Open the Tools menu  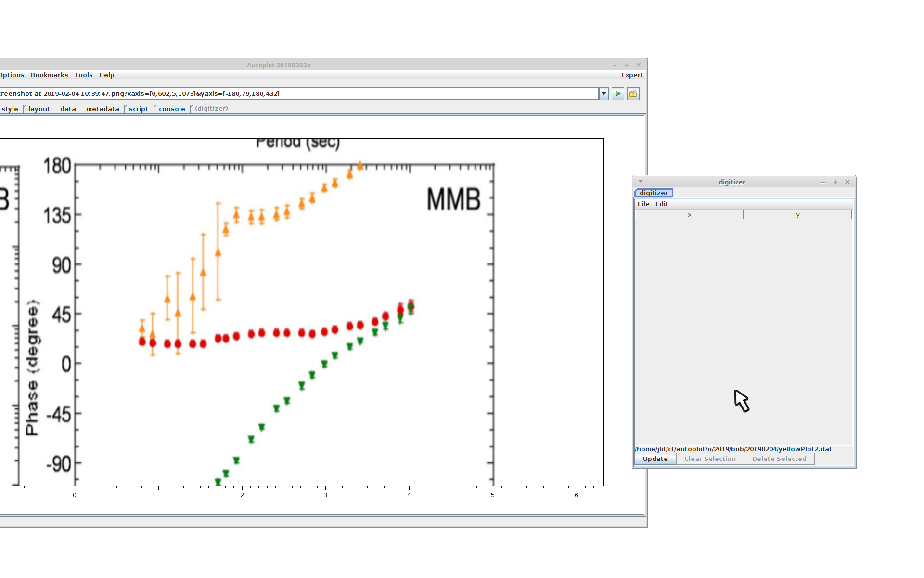point(83,75)
